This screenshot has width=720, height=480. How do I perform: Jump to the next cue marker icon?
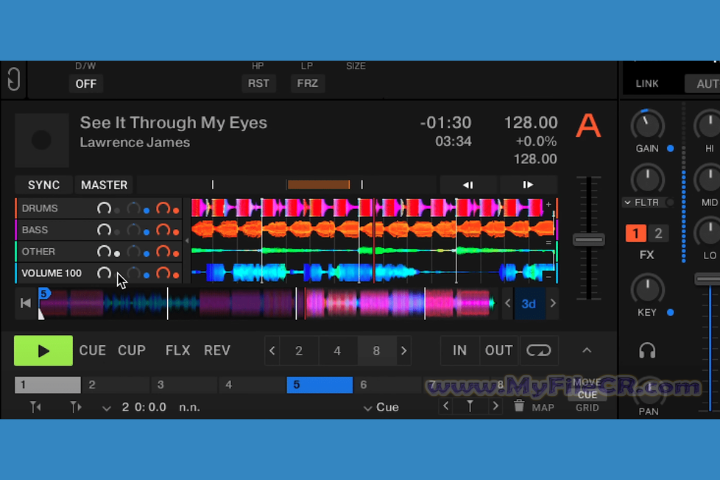[76, 407]
